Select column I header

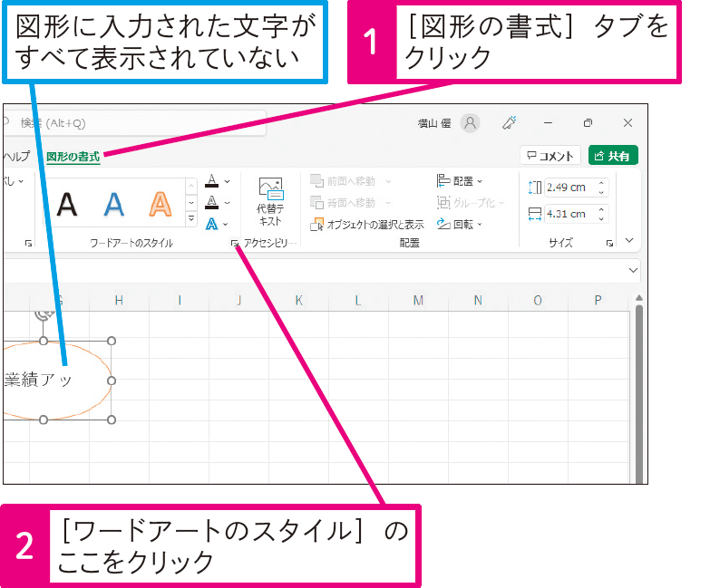pyautogui.click(x=180, y=300)
